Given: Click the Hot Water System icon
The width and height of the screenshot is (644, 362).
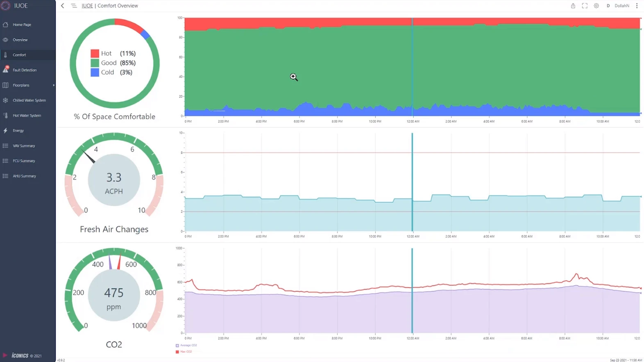Looking at the screenshot, I should [x=5, y=116].
